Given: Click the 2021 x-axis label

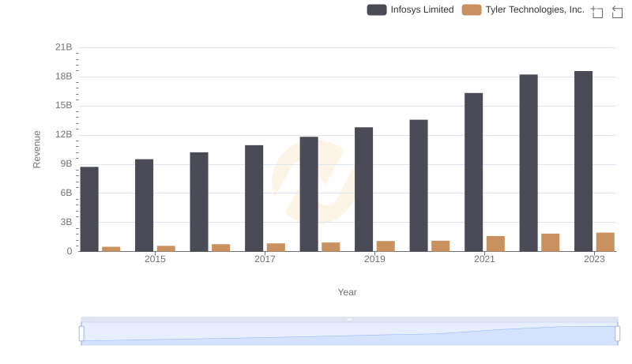Looking at the screenshot, I should click(484, 259).
